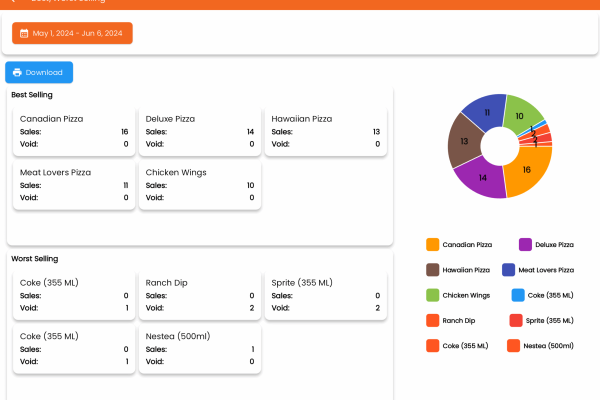This screenshot has width=600, height=400.
Task: Toggle Canadian Pizza orange legend swatch
Action: [x=433, y=244]
